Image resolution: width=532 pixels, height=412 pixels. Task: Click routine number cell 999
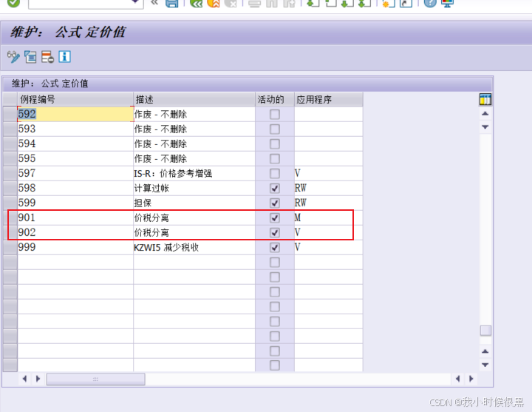click(x=75, y=247)
